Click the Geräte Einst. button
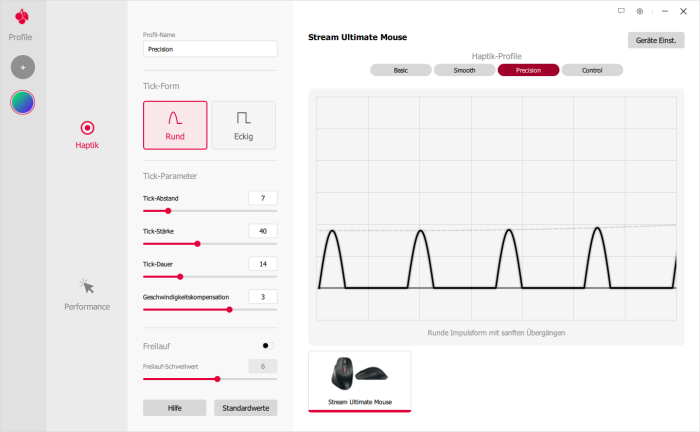Image resolution: width=700 pixels, height=432 pixels. point(656,41)
